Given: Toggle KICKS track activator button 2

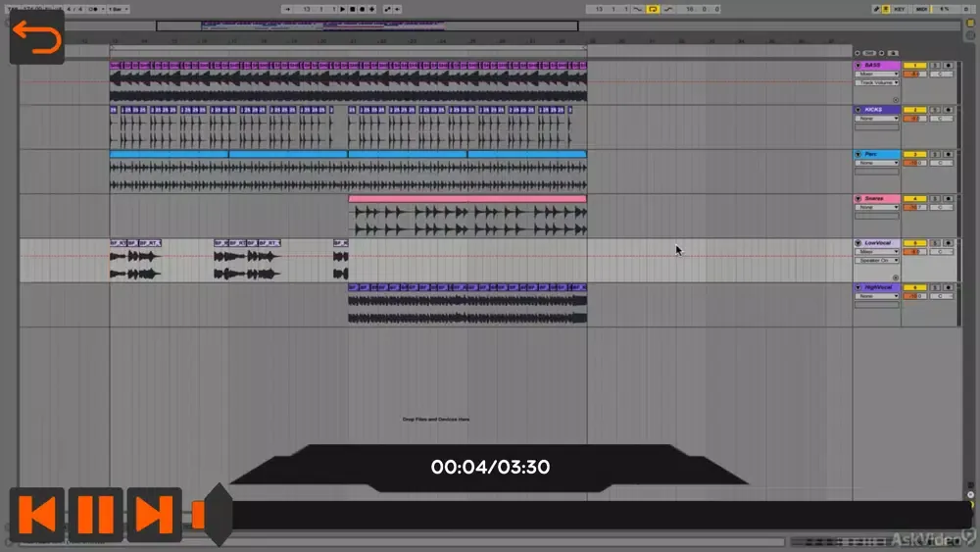Looking at the screenshot, I should pos(915,110).
